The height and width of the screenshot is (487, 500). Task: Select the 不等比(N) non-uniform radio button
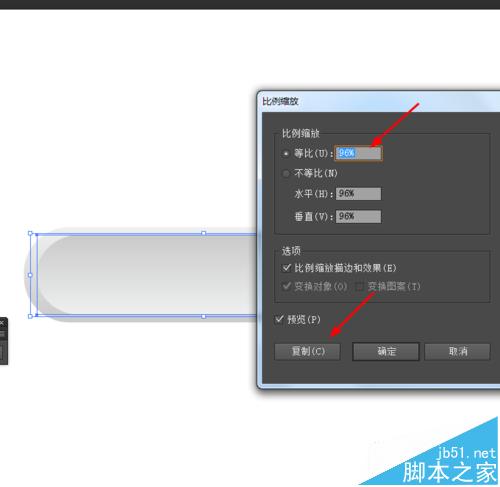(x=286, y=174)
